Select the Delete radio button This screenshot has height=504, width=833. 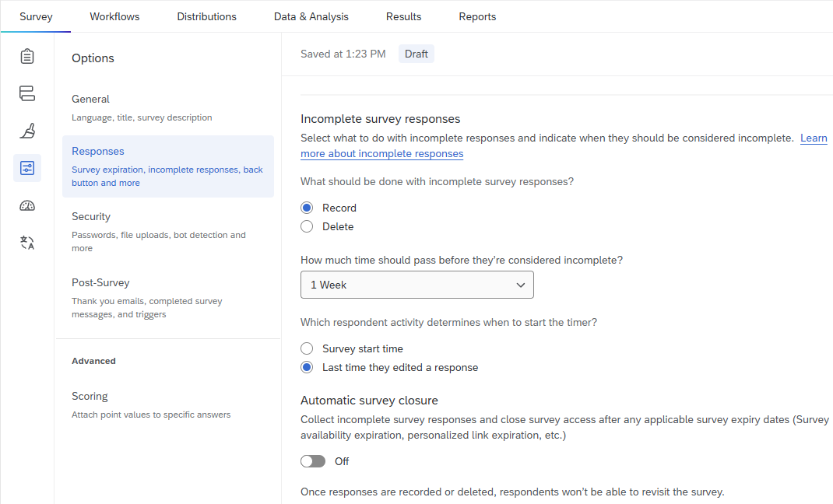tap(307, 226)
